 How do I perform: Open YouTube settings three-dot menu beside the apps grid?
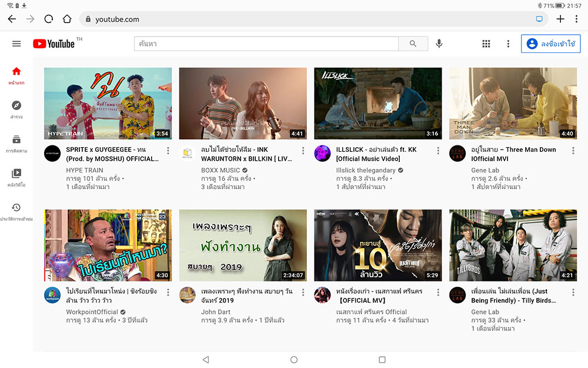(x=509, y=44)
